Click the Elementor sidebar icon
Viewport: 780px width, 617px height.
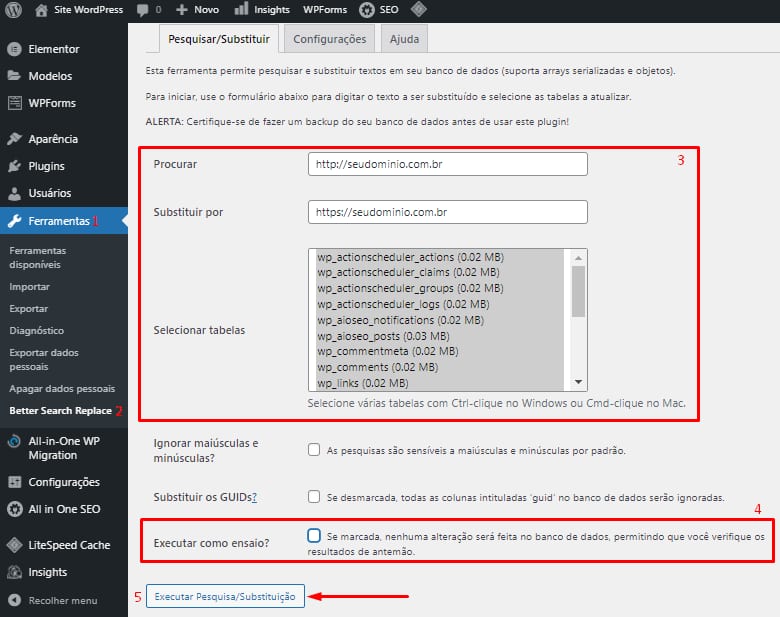click(x=14, y=49)
